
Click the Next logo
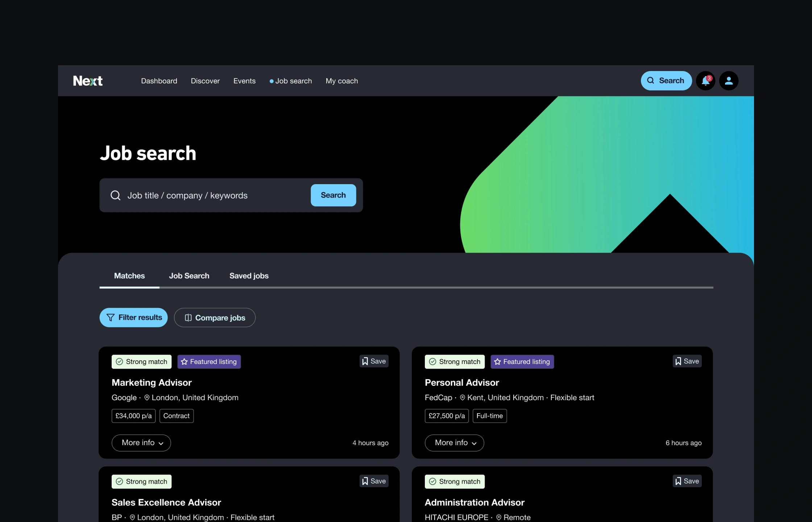pos(88,81)
